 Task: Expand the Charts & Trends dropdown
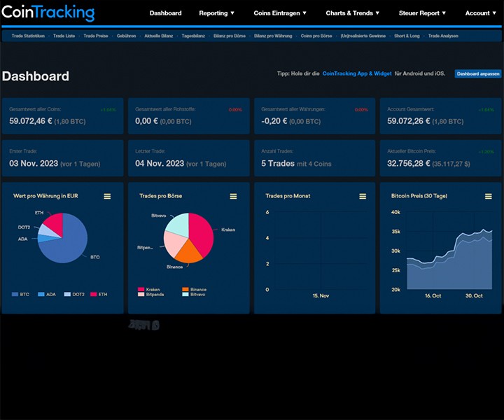tap(352, 13)
